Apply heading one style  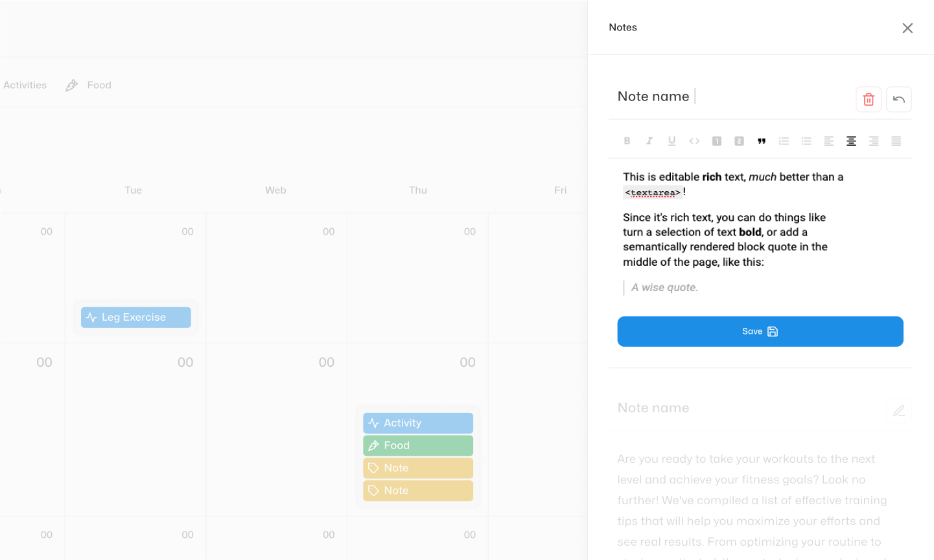pos(717,141)
